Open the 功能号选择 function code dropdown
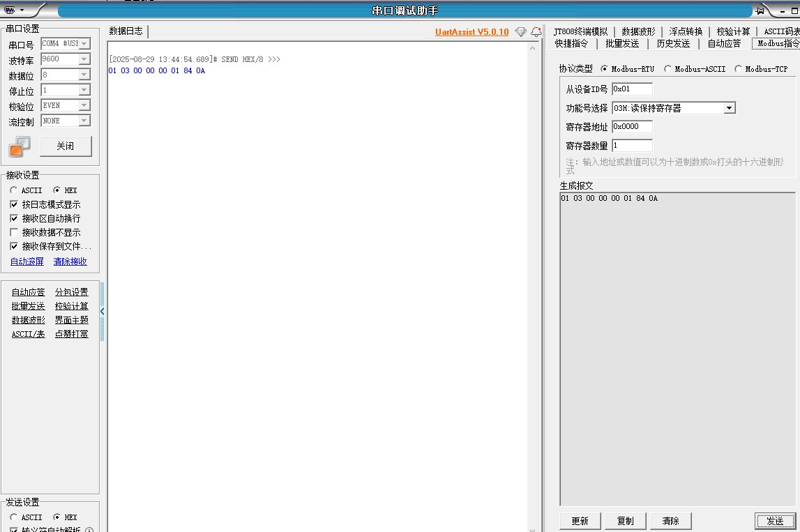The height and width of the screenshot is (532, 800). [x=729, y=108]
